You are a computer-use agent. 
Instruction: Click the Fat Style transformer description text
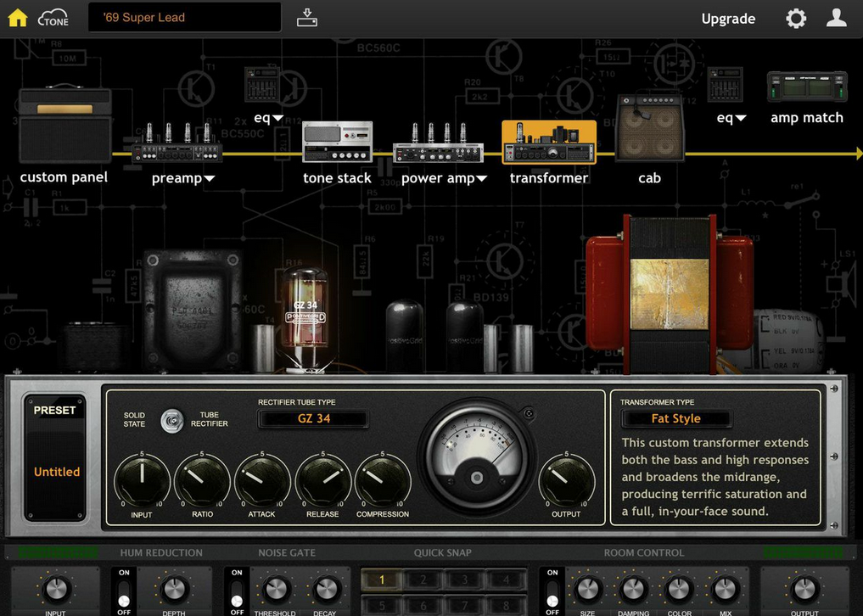tap(715, 477)
